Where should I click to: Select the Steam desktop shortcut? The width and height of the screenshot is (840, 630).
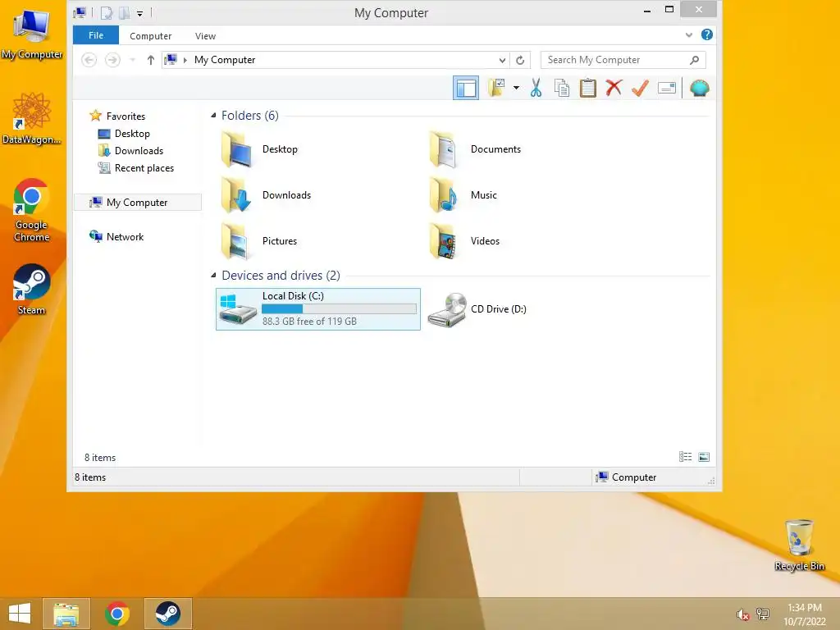click(32, 289)
